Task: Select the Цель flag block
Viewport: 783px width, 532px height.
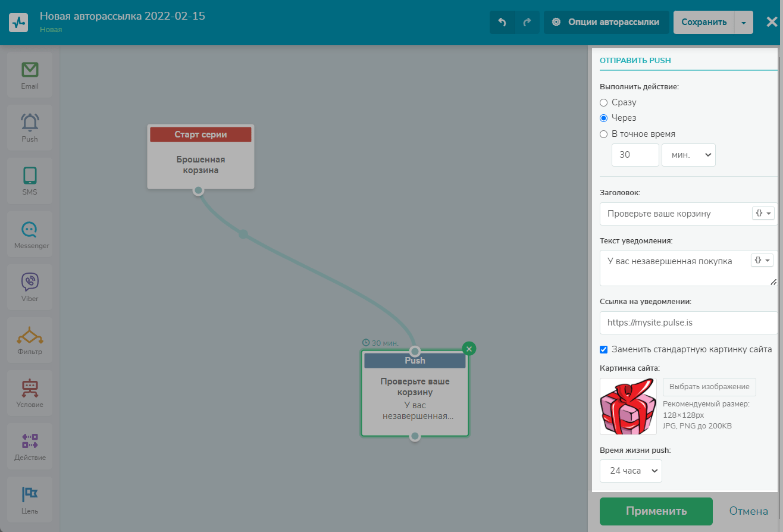Action: [x=30, y=499]
